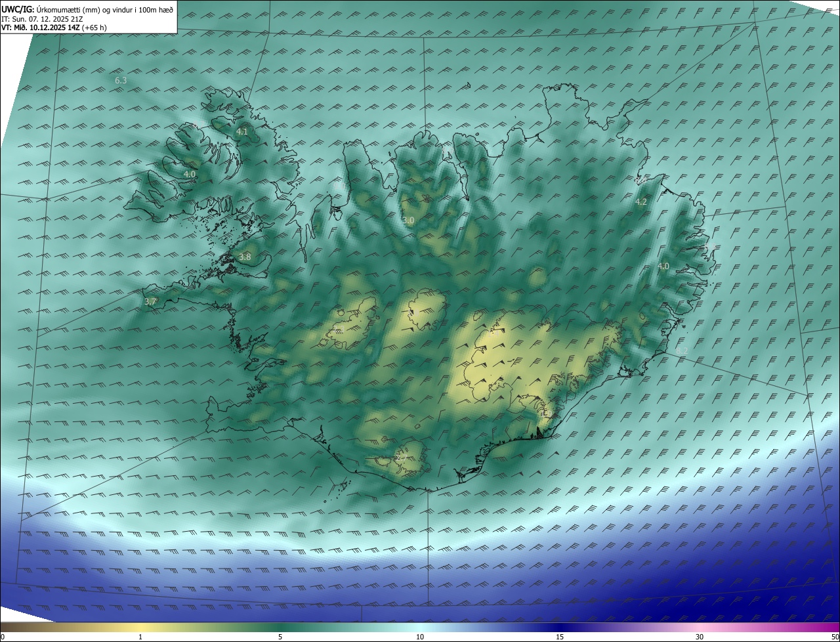
Task: Click the 10 tick label on the color scale
Action: [x=420, y=637]
